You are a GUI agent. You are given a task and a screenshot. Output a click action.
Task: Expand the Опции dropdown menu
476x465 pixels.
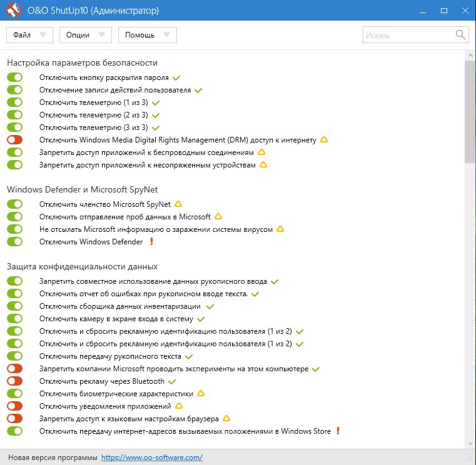pos(86,35)
